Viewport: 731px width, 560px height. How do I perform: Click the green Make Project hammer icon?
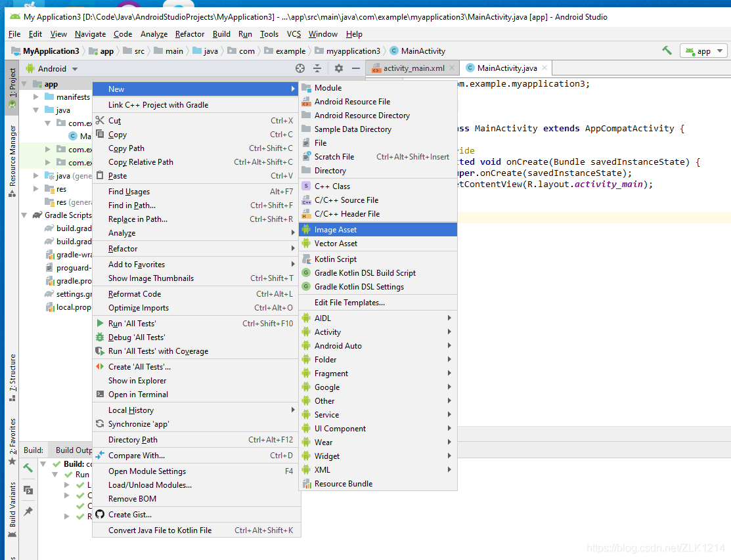point(667,51)
